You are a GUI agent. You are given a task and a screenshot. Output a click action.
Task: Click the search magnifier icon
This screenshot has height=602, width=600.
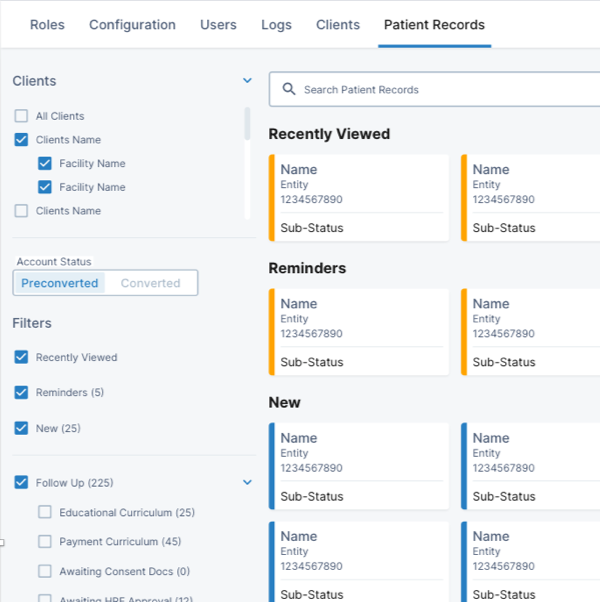click(x=289, y=89)
